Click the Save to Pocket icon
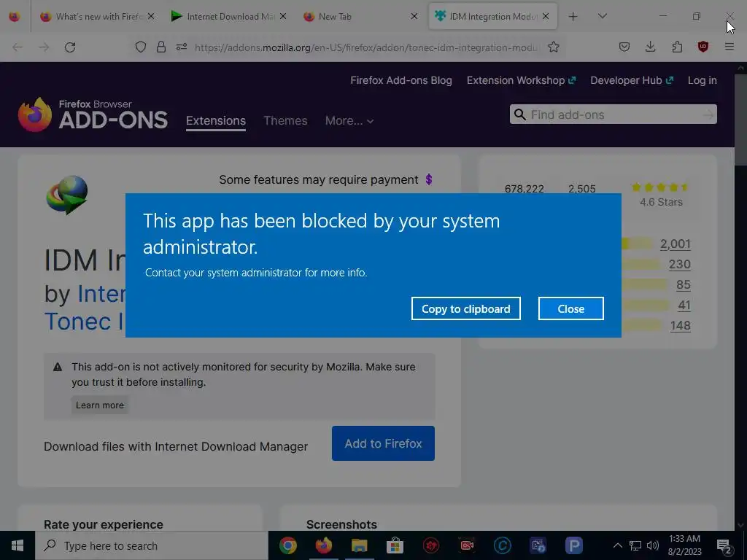 pos(624,47)
